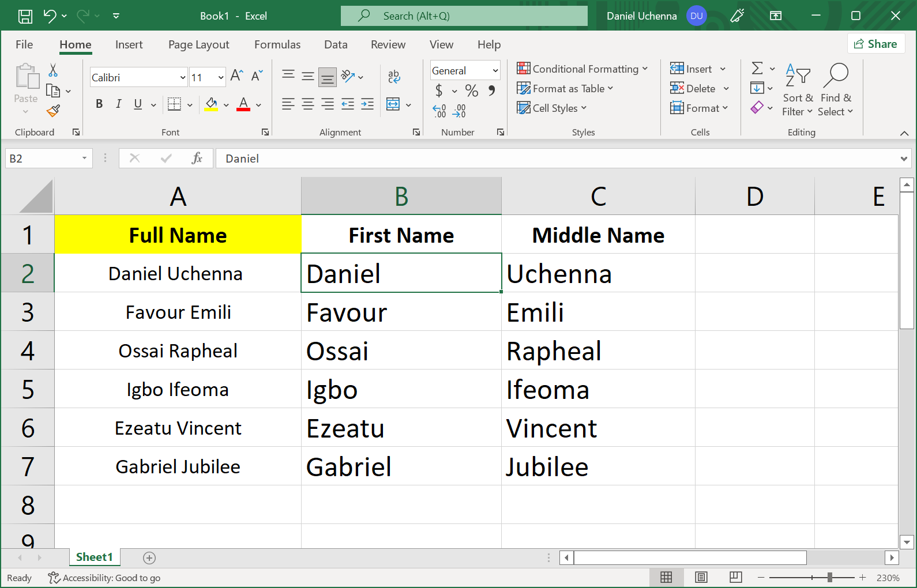The image size is (917, 588).
Task: Select cell C4 containing Rapheal
Action: pos(597,350)
